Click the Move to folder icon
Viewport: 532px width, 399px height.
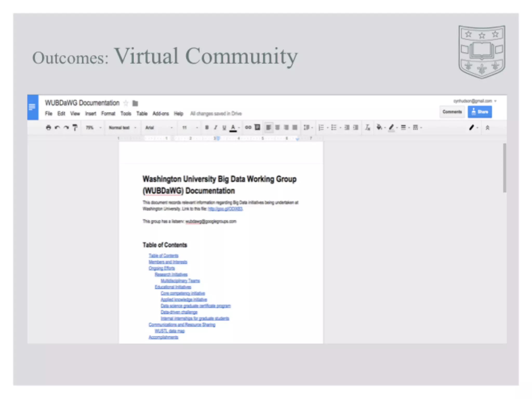(135, 103)
